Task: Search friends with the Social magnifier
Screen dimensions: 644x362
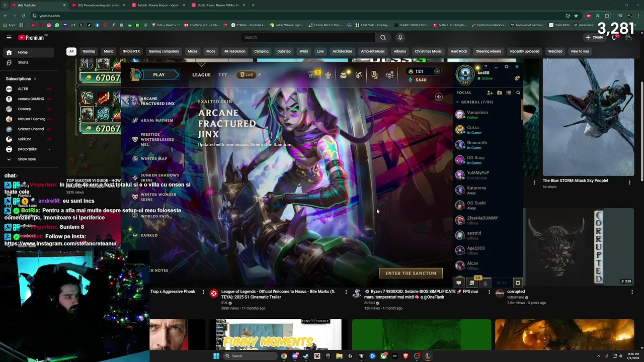Action: [518, 93]
